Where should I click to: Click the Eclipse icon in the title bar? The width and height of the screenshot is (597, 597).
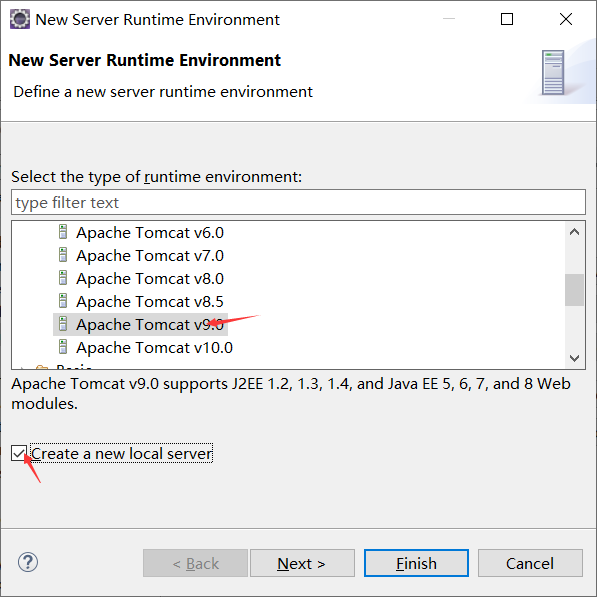(19, 19)
